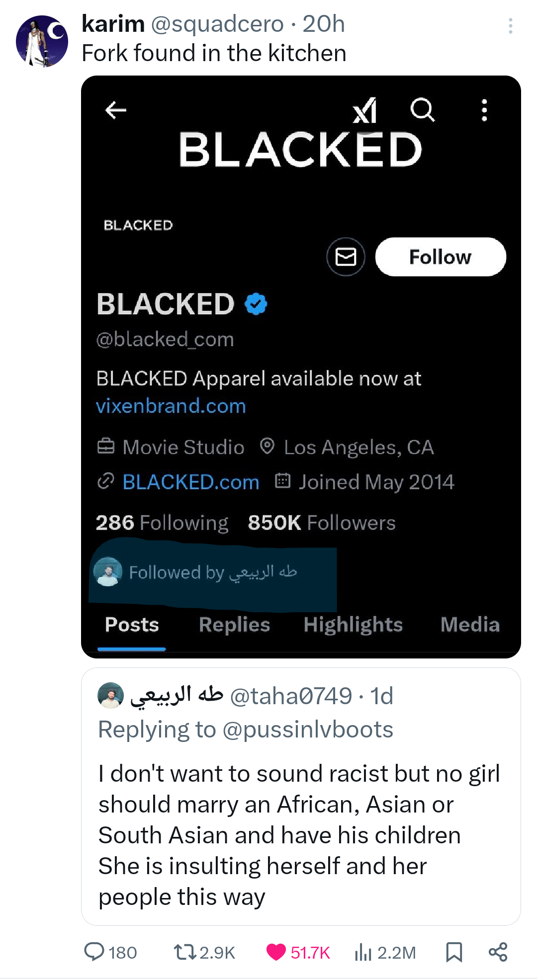The height and width of the screenshot is (980, 537).
Task: Click the 850K Followers count
Action: (x=322, y=523)
